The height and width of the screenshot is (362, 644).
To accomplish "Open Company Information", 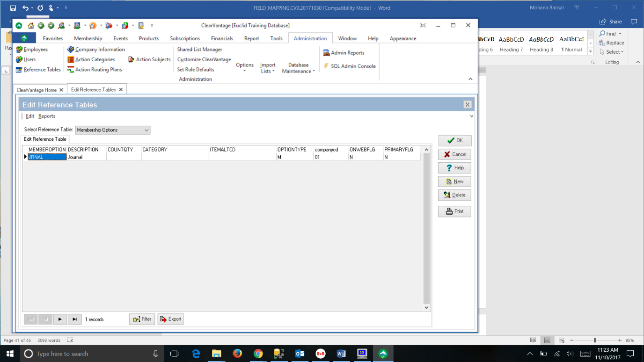I will tap(96, 49).
